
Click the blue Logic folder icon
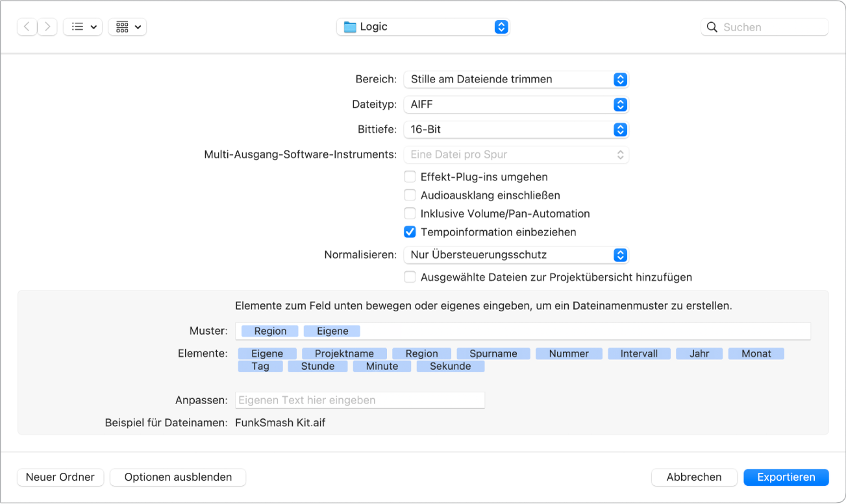[349, 27]
